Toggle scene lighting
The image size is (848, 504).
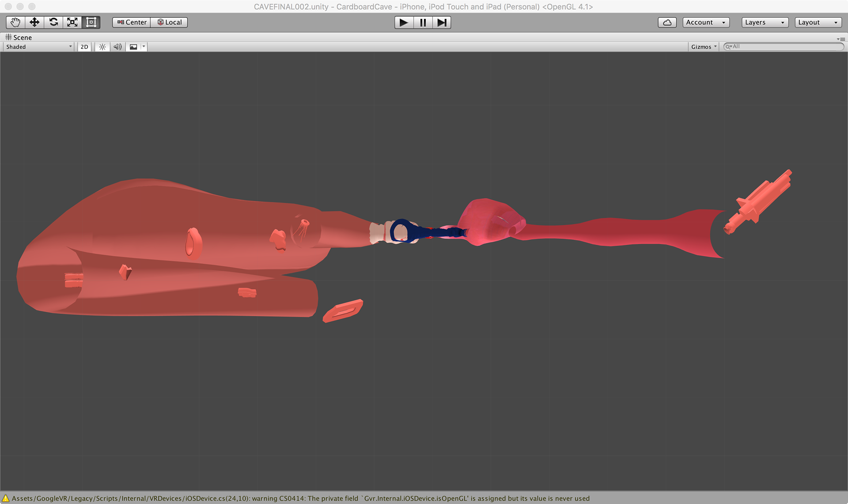[x=102, y=47]
